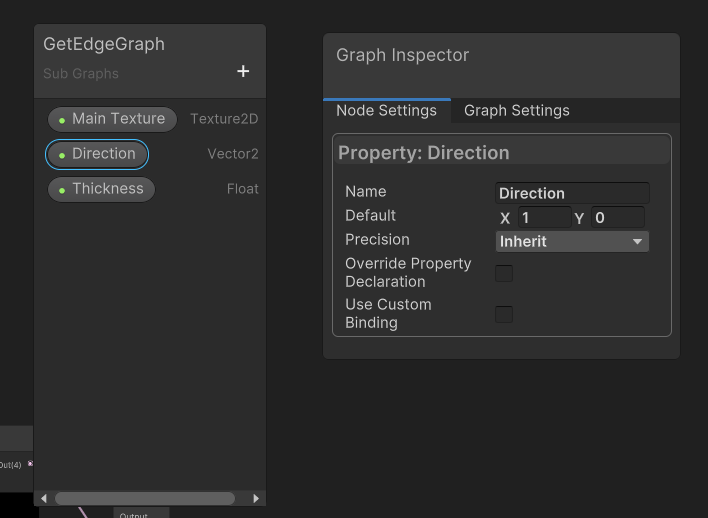Screen dimensions: 708x518
Task: Select the Main Texture property pill
Action: coord(112,119)
